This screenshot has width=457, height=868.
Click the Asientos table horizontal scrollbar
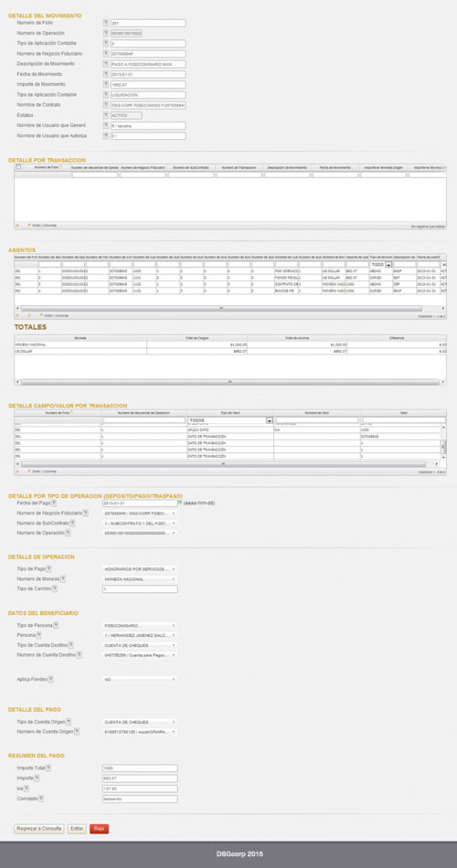(221, 308)
